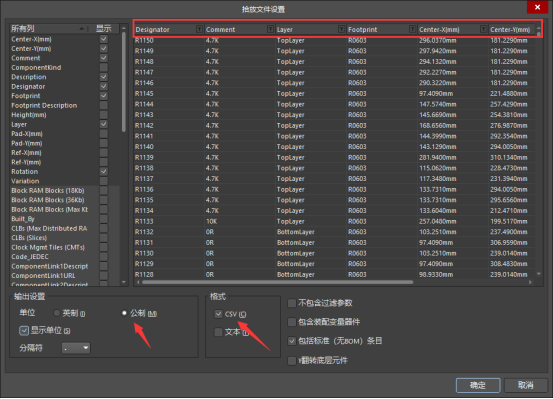Enable the 文本 format checkbox
553x399 pixels.
click(218, 332)
